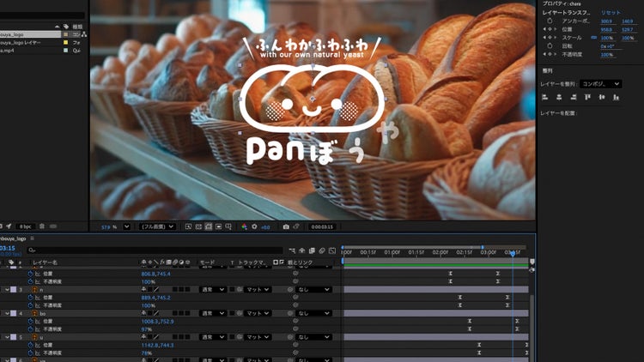Click reset exposure icon in viewer
This screenshot has width=644, height=362.
click(x=255, y=226)
